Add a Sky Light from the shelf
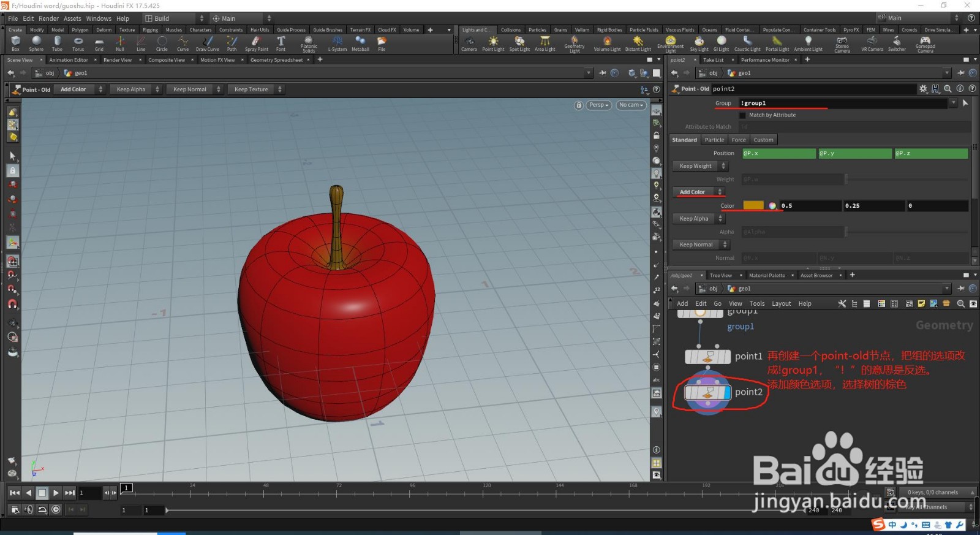The image size is (980, 535). coord(699,44)
